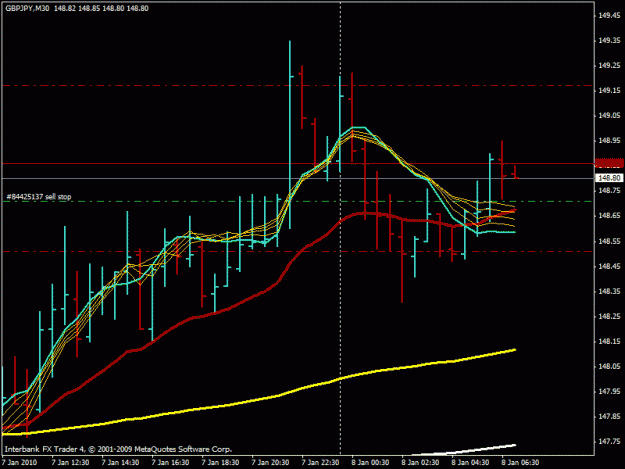Click the GBPJPY,M30 chart title text
This screenshot has width=625, height=469.
[x=27, y=8]
